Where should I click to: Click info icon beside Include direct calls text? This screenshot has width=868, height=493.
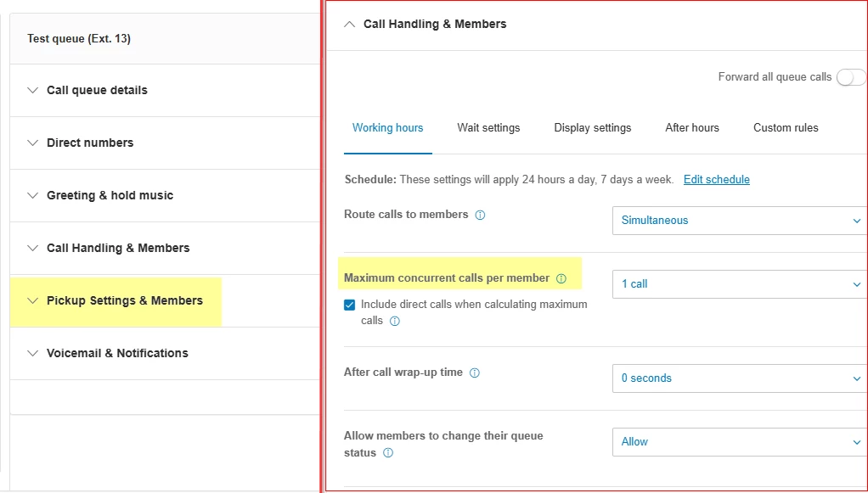(x=394, y=322)
